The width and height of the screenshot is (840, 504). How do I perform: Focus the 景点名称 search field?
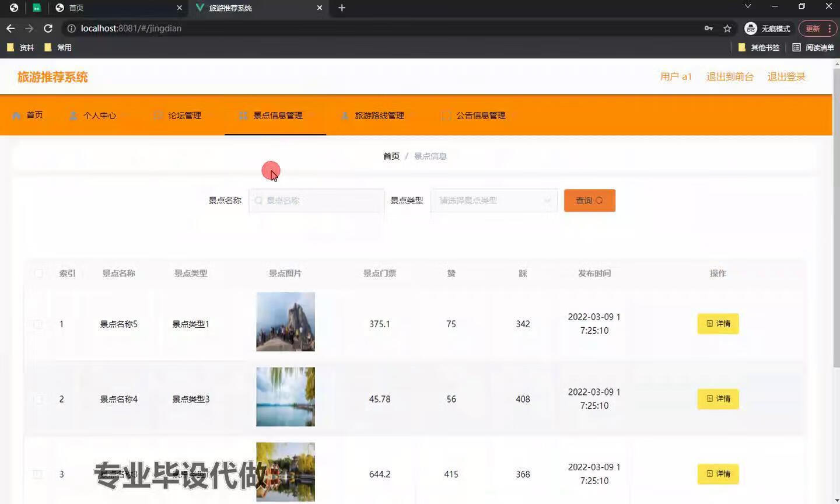[x=316, y=201]
